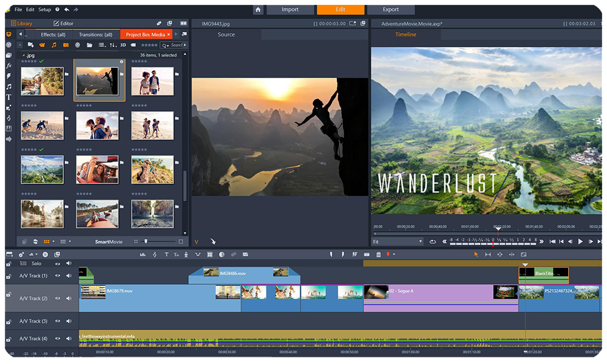The height and width of the screenshot is (364, 607).
Task: Click the Home icon button
Action: tap(258, 10)
